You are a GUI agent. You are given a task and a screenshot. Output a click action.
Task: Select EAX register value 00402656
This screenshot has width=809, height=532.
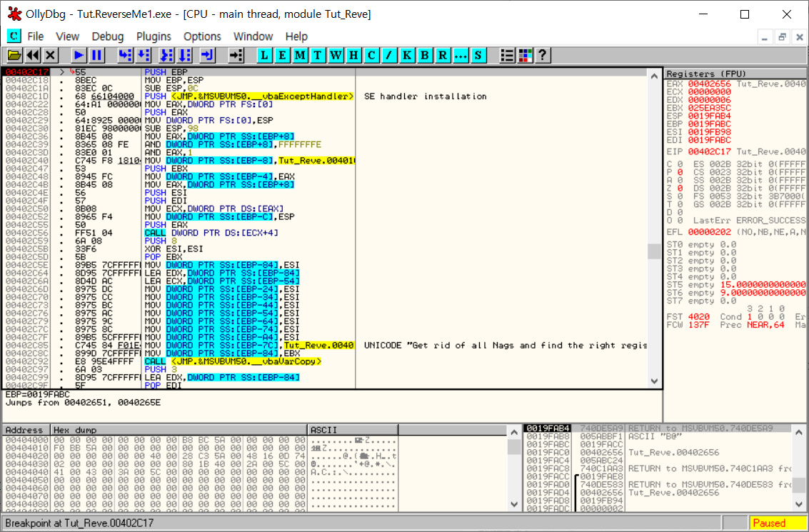coord(709,84)
